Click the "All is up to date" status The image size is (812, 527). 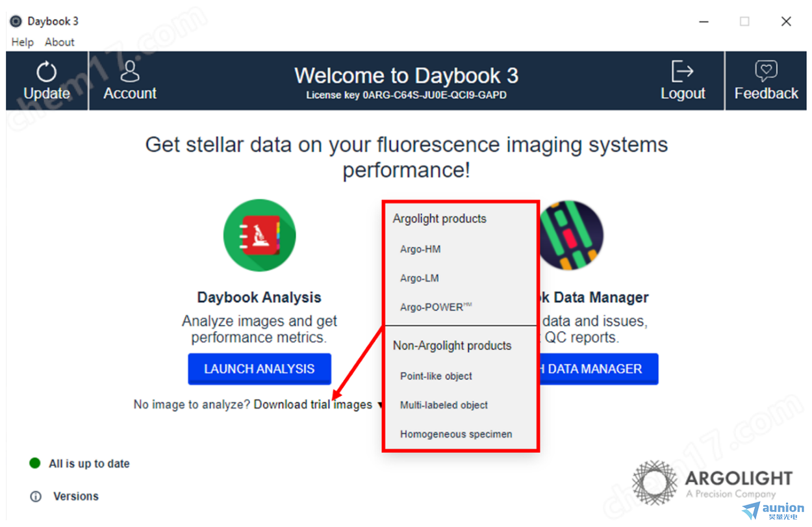click(89, 463)
